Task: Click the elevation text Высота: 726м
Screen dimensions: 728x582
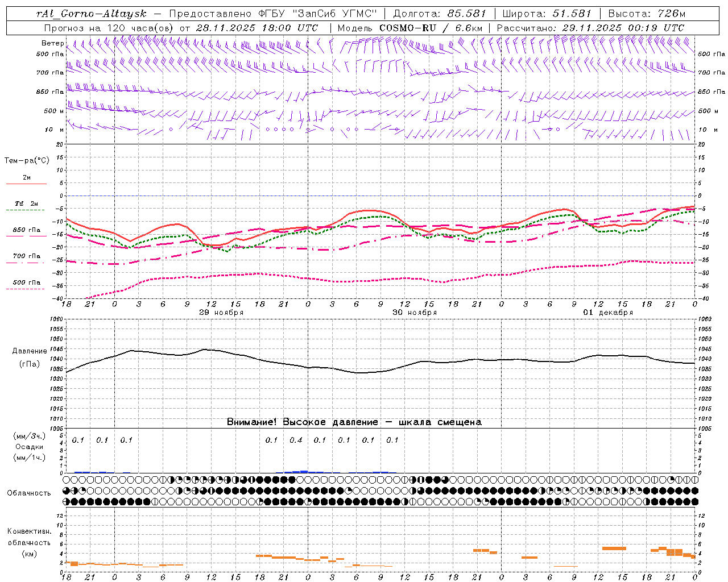Action: coord(647,14)
